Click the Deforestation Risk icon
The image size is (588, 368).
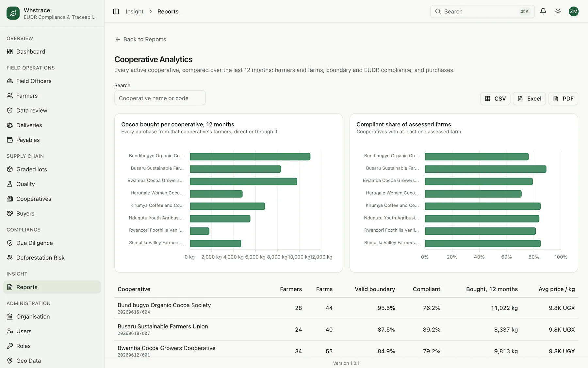tap(10, 258)
